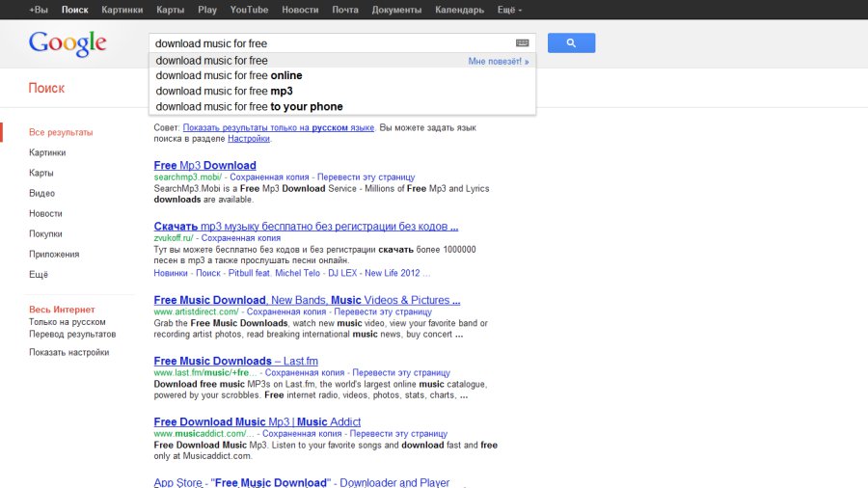Select Все результаты in the sidebar

click(x=61, y=132)
